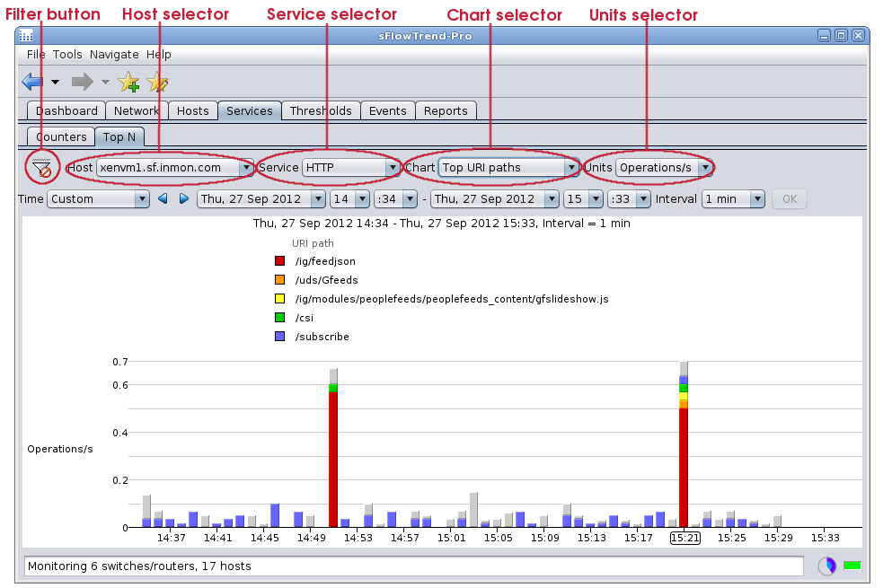Screen dimensions: 892x588
Task: Click the pie progress icon in status bar
Action: (826, 566)
